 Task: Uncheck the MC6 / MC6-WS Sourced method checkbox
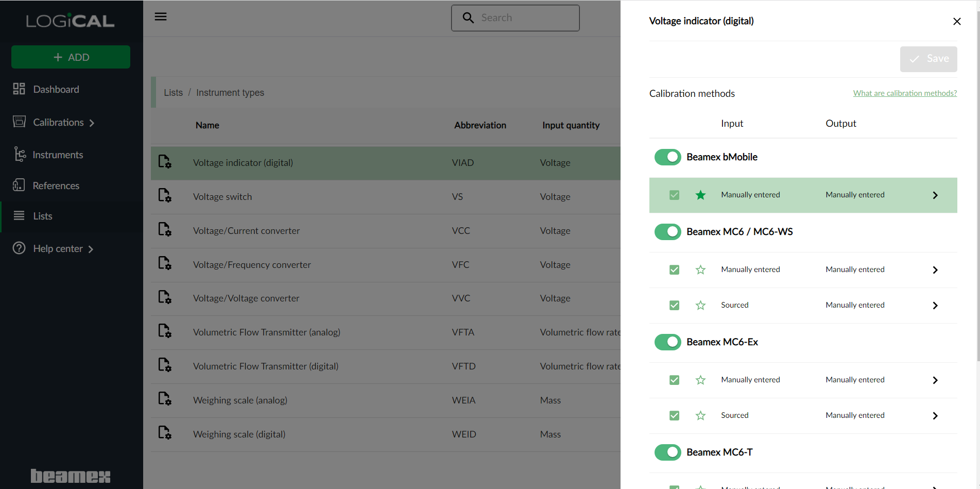[x=674, y=306]
